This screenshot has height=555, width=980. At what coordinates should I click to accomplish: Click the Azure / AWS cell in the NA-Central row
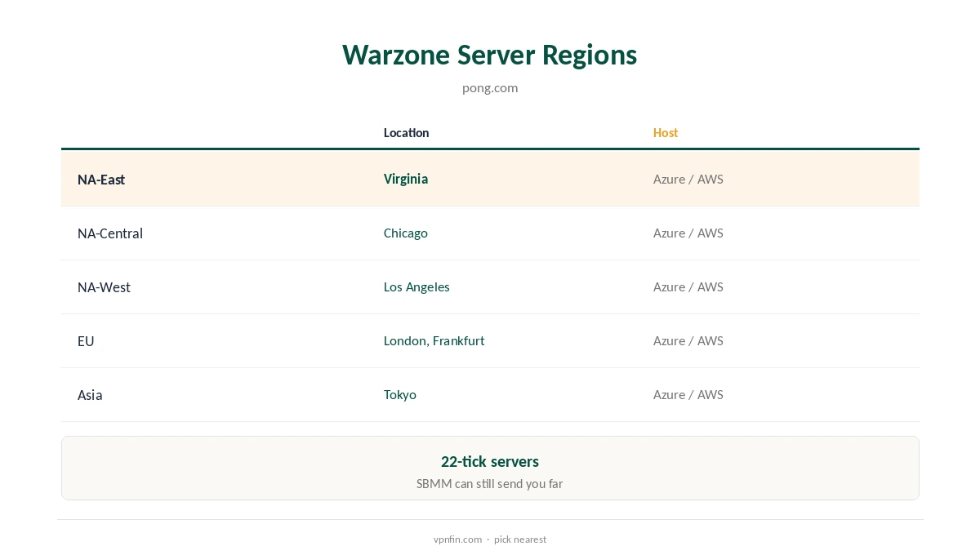(688, 233)
